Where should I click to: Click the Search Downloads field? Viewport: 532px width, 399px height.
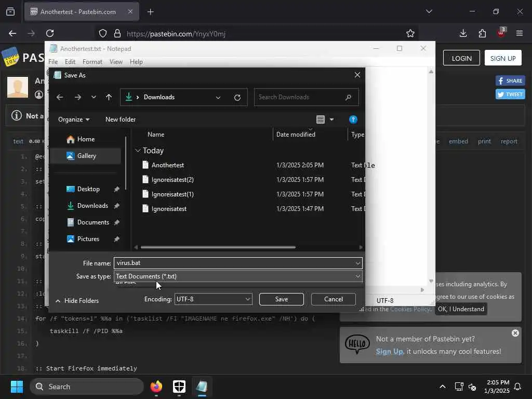click(306, 97)
